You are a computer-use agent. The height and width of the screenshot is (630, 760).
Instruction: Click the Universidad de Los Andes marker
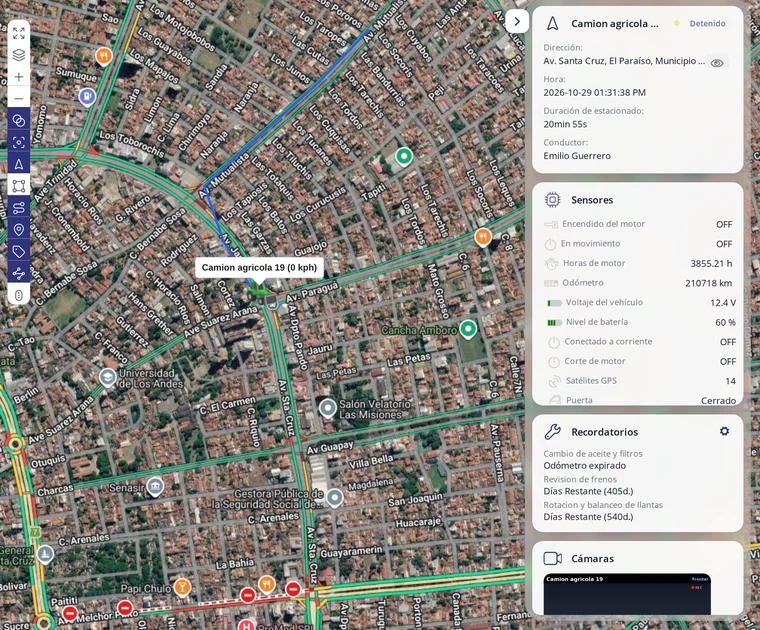click(107, 377)
